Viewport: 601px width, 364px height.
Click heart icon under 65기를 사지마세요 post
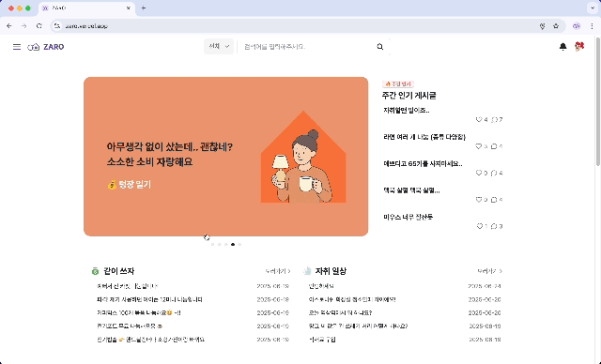[478, 173]
